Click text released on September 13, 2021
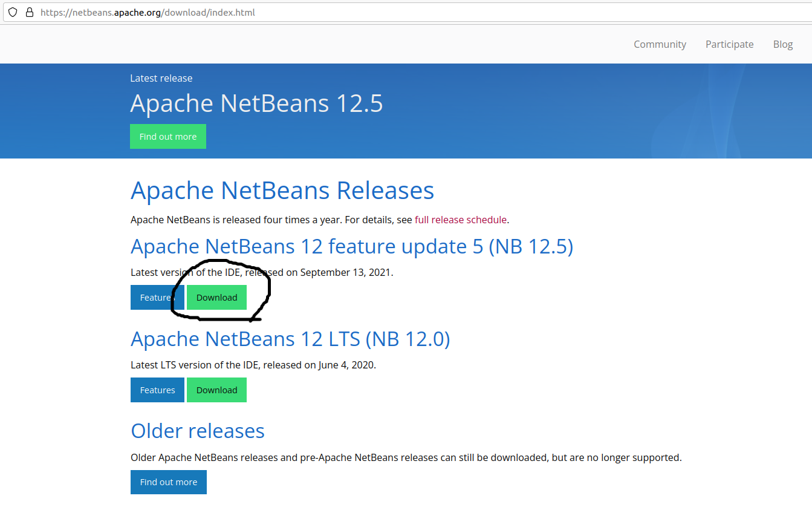The width and height of the screenshot is (812, 510). click(319, 272)
